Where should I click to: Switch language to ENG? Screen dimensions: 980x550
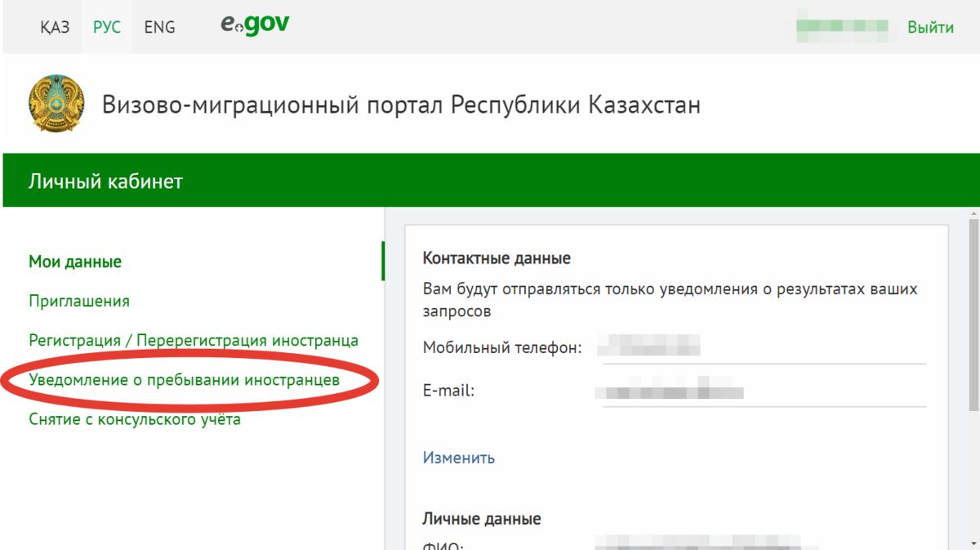pyautogui.click(x=159, y=27)
